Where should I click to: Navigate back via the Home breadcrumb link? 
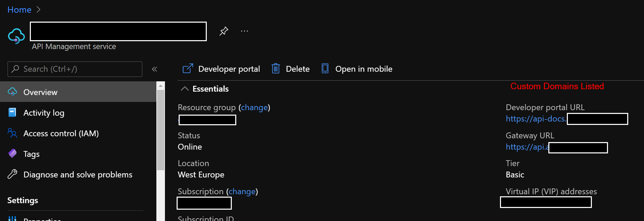tap(19, 10)
